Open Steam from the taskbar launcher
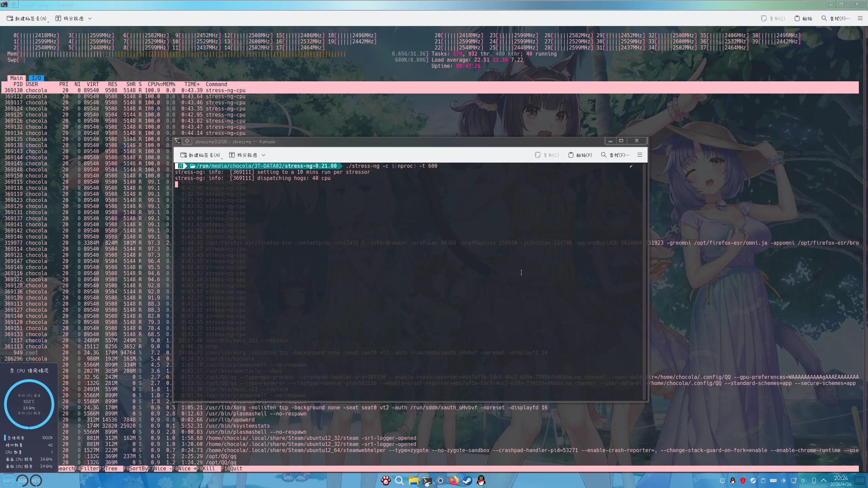Screen dimensions: 868x488 467,481
